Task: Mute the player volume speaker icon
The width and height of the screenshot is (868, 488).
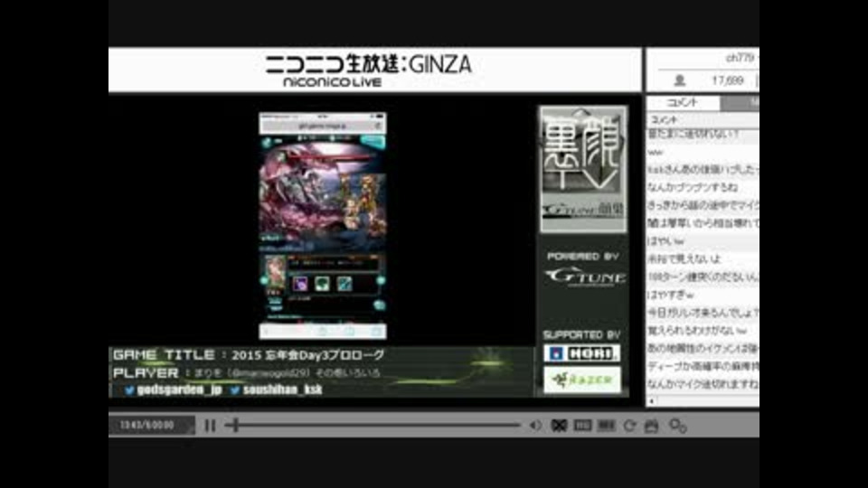Action: 534,426
